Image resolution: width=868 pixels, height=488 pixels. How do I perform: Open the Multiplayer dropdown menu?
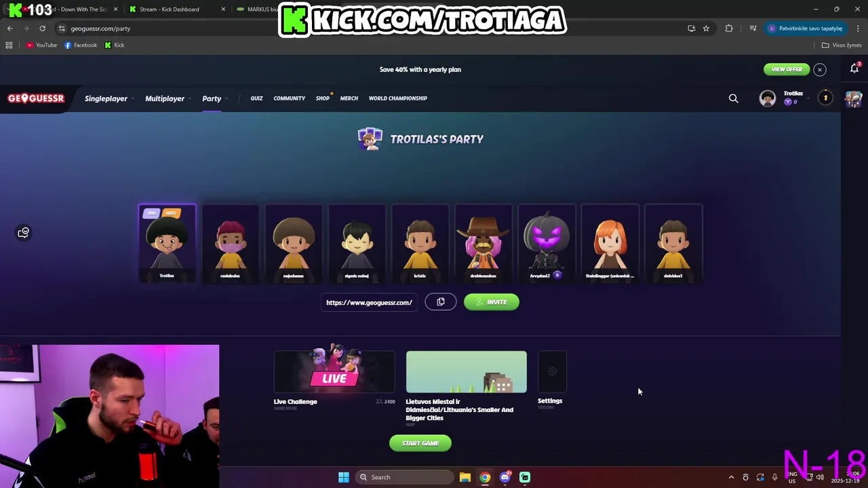point(167,99)
